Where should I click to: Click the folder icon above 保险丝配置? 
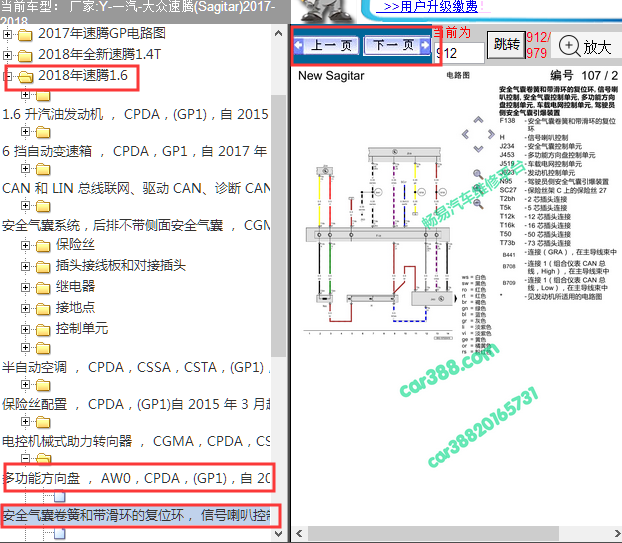(43, 385)
